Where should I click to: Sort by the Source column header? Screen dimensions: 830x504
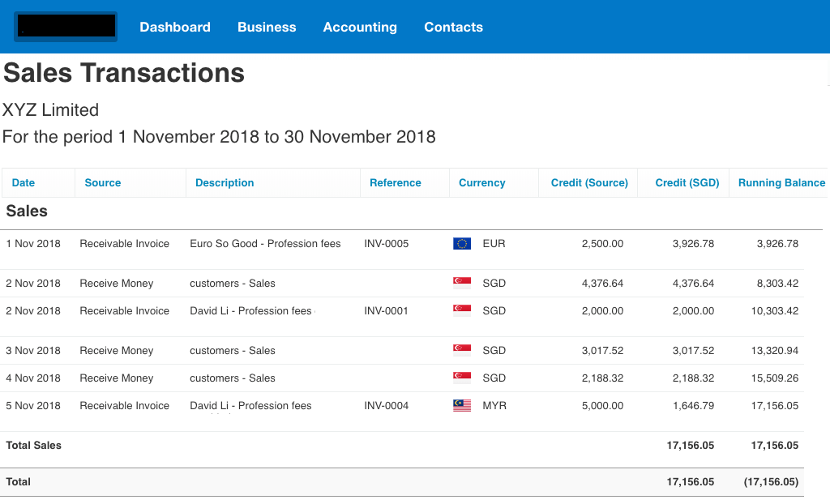click(103, 182)
